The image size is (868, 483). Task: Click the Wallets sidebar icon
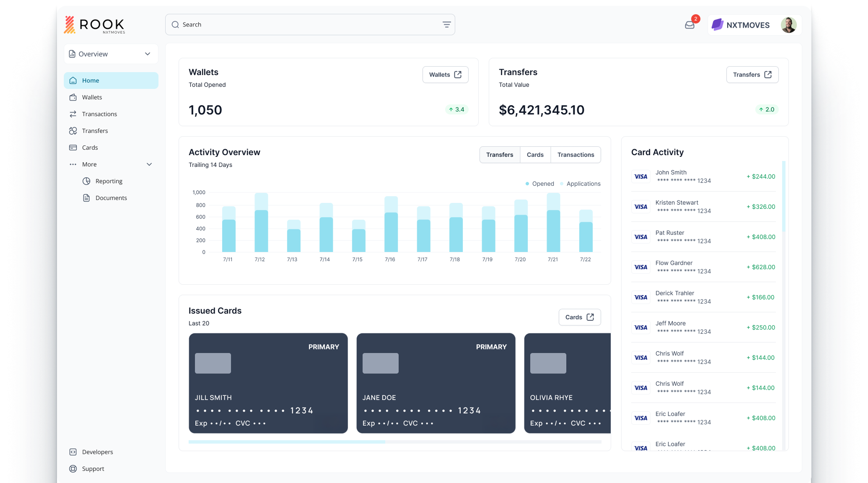73,97
